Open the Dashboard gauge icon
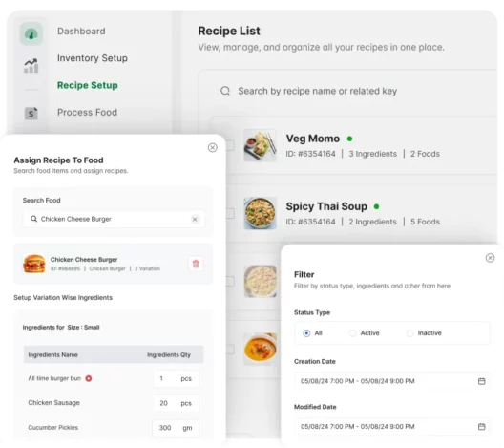The height and width of the screenshot is (448, 504). coord(31,33)
